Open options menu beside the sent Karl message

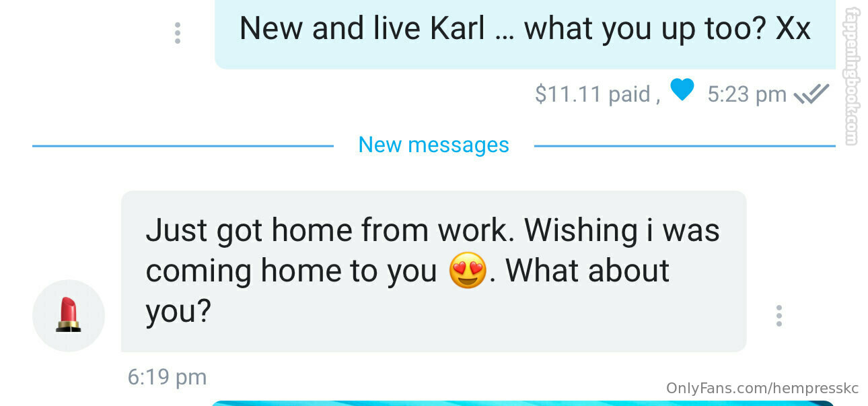click(177, 33)
